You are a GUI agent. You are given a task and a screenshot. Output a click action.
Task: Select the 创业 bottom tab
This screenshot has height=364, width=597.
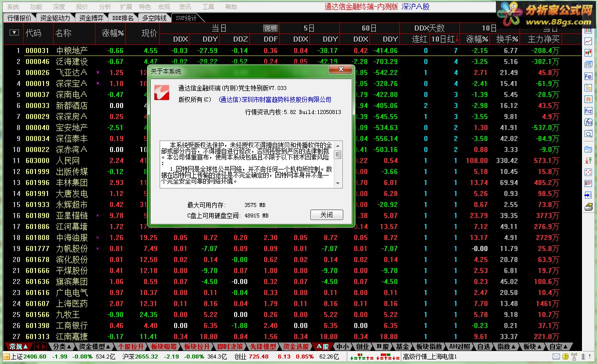click(x=362, y=346)
